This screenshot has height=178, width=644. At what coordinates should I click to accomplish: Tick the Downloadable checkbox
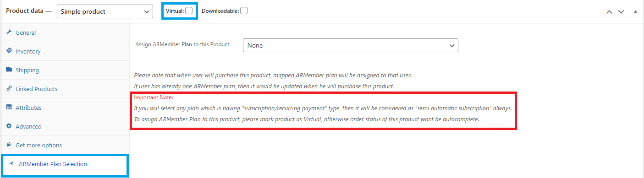(244, 11)
